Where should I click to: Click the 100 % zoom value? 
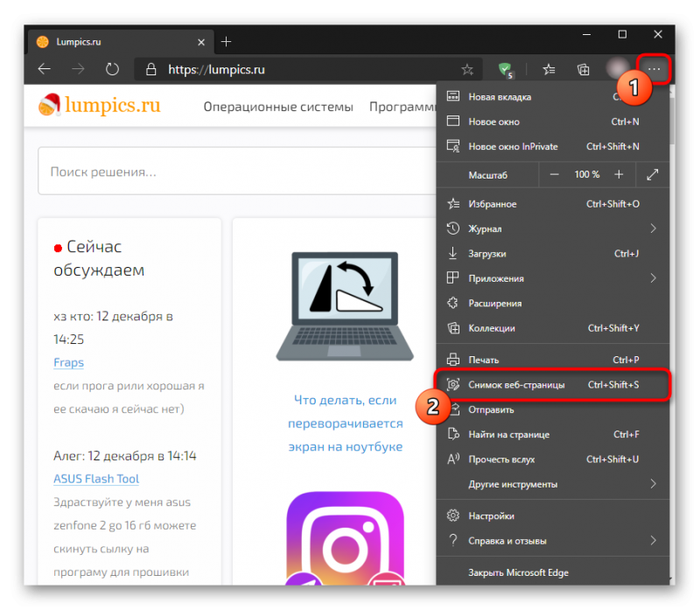[x=586, y=175]
